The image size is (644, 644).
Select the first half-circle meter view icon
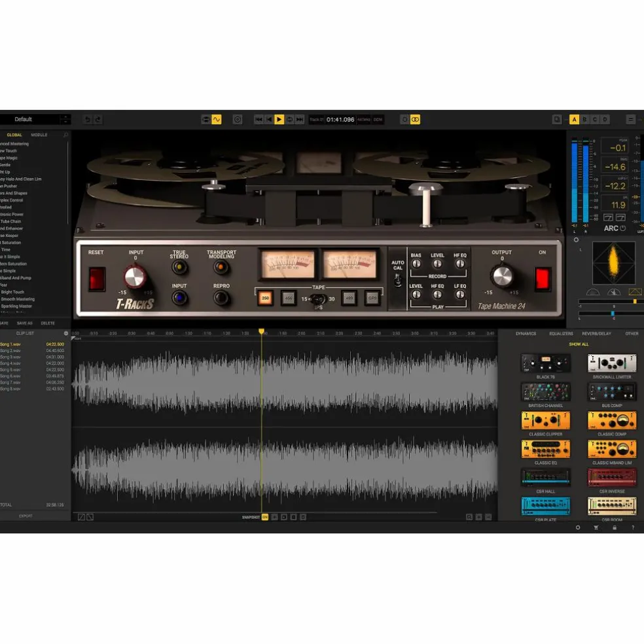pyautogui.click(x=593, y=292)
